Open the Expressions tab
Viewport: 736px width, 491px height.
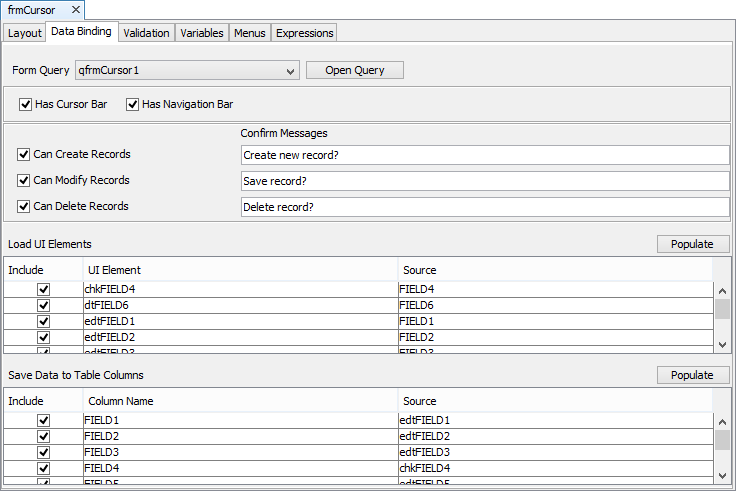304,33
